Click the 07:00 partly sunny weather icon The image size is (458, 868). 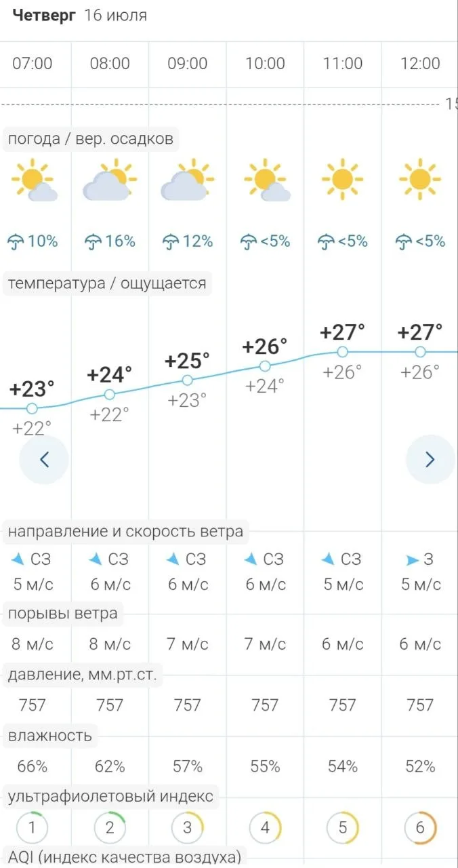point(33,180)
